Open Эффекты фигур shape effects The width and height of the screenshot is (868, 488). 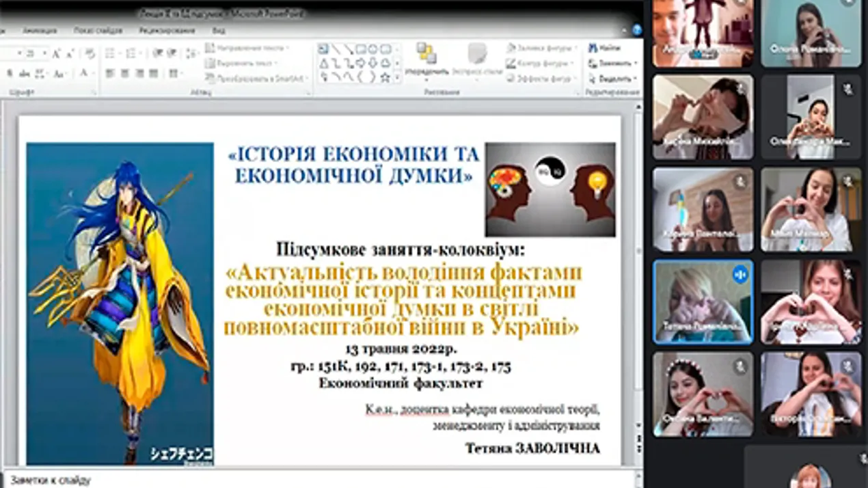pos(542,79)
